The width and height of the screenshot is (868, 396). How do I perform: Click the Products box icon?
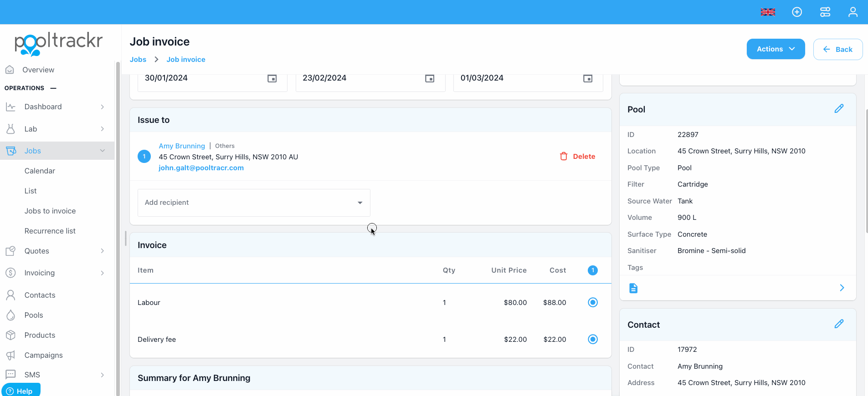coord(10,335)
